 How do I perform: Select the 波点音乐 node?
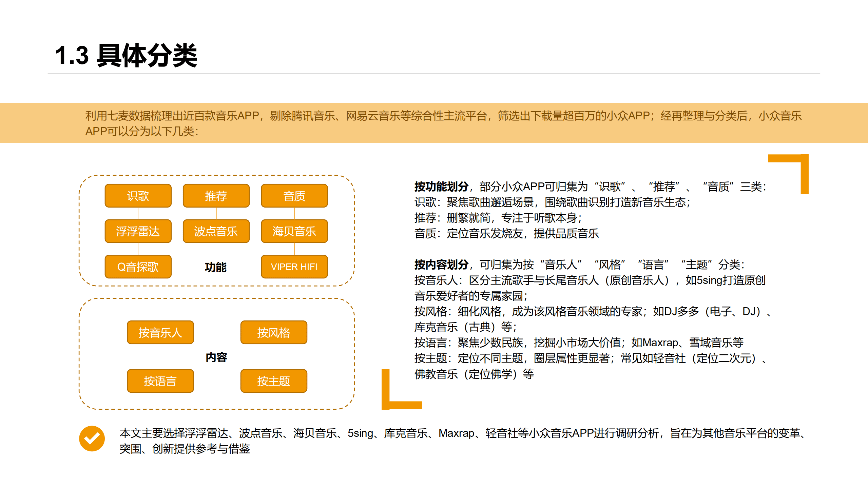point(216,231)
